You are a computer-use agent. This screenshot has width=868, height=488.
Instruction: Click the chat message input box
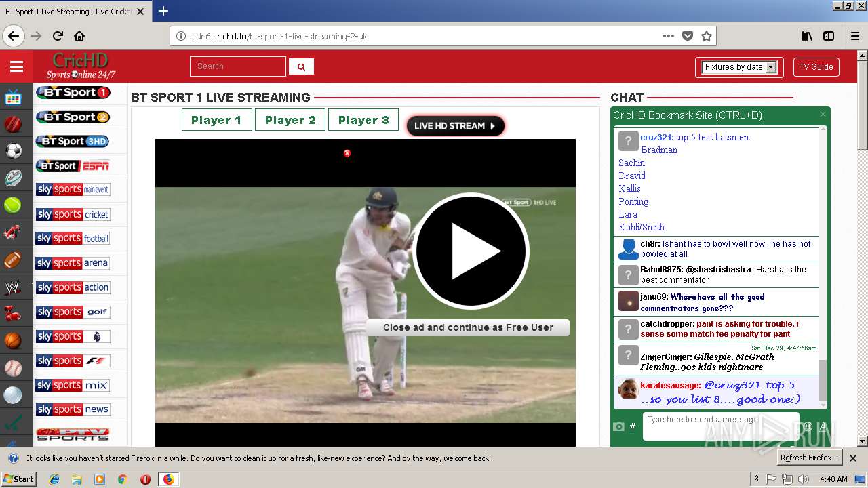pos(720,426)
